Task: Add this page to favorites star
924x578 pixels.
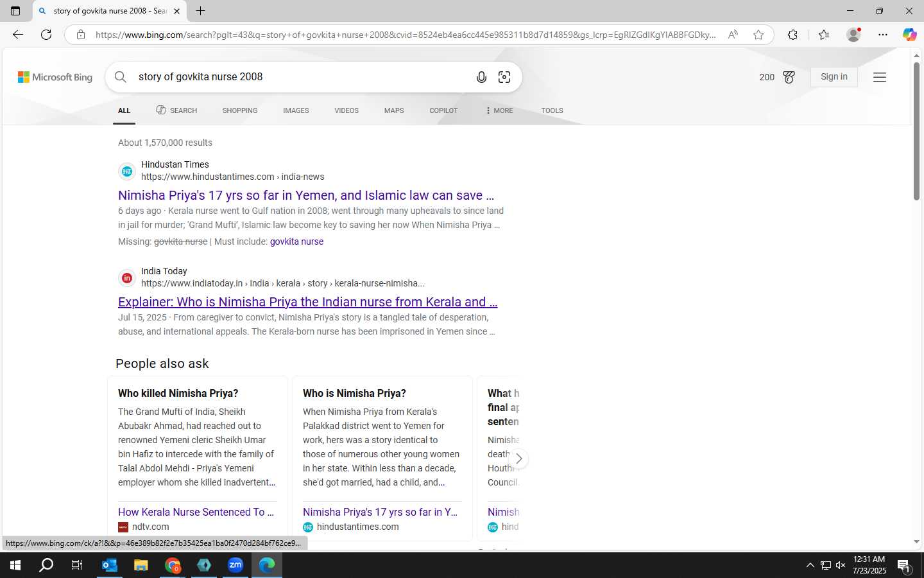Action: click(758, 35)
